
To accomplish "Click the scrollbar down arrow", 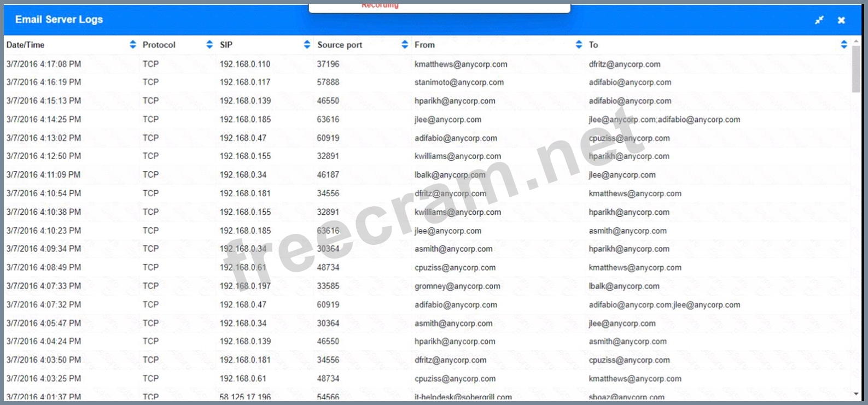I will click(x=856, y=394).
